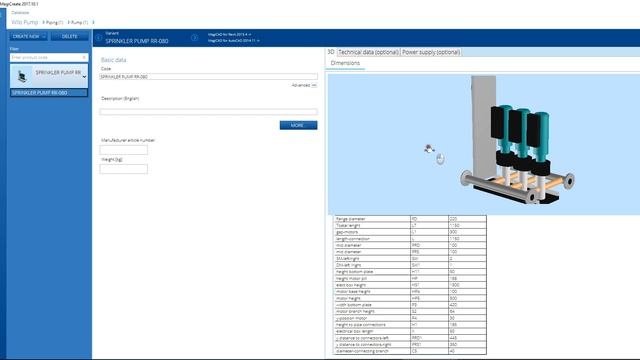Click the Code input field
Screen dimensions: 640x360
[208, 77]
